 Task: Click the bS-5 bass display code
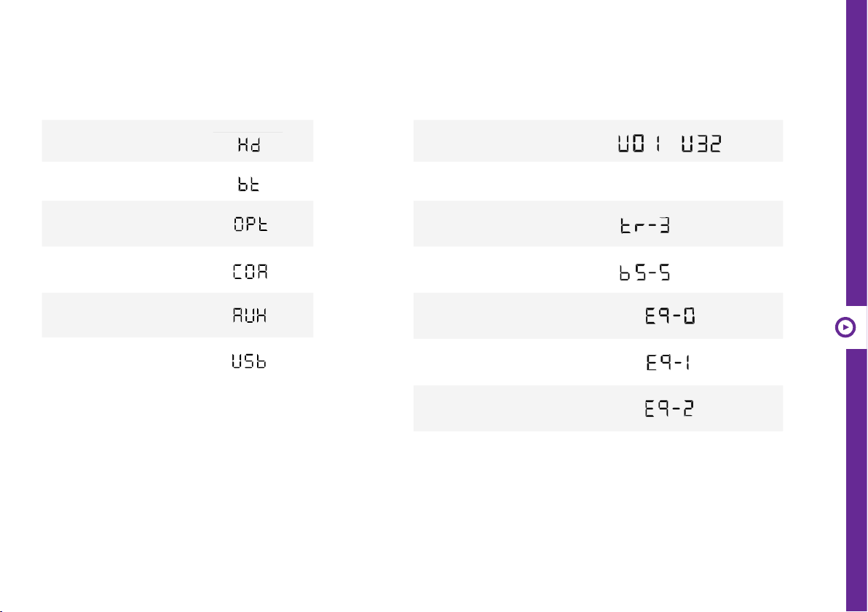point(645,272)
